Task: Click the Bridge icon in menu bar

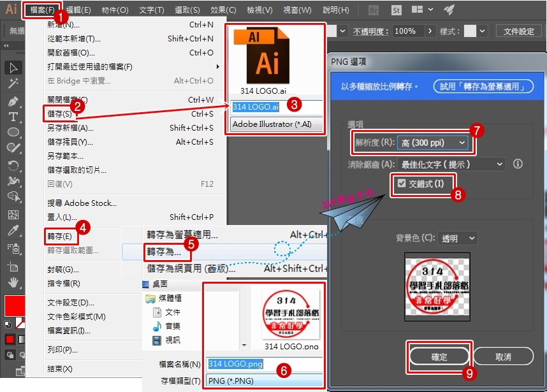Action: (374, 10)
